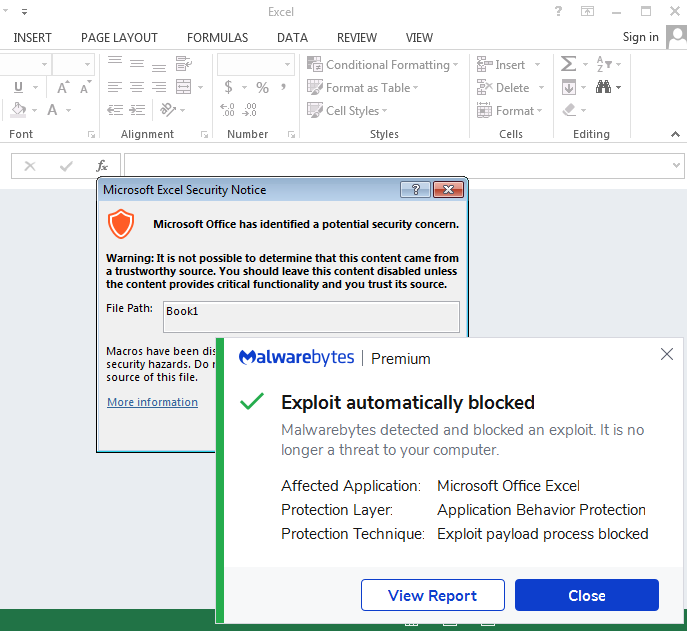
Task: Click the Underline formatting button
Action: point(18,87)
